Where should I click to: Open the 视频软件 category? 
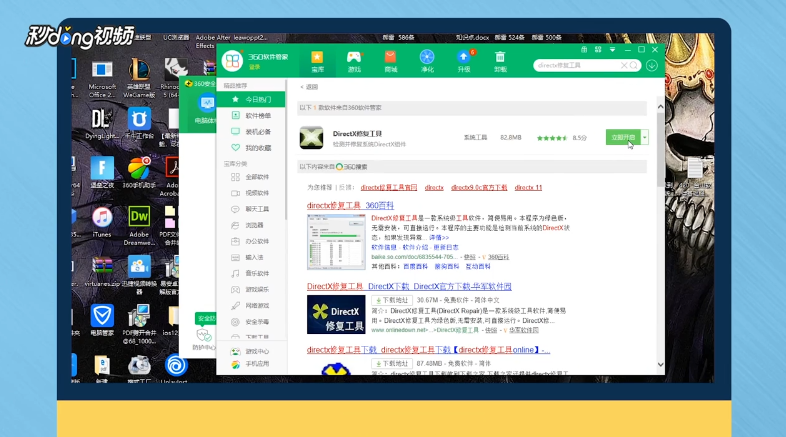point(251,193)
